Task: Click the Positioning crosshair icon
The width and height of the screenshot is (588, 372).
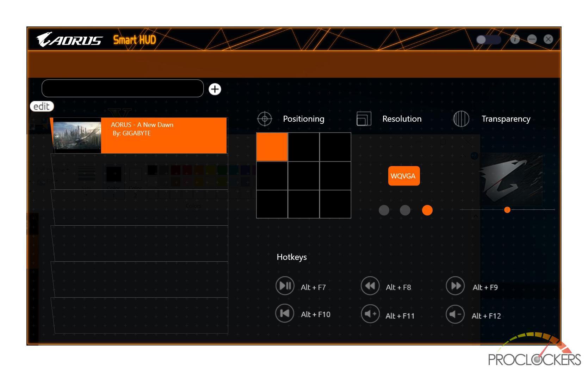Action: click(x=265, y=119)
